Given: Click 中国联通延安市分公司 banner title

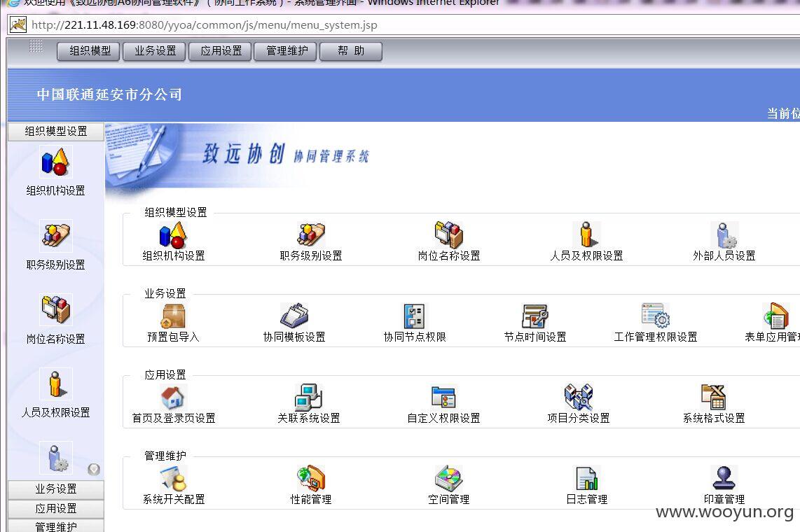Looking at the screenshot, I should tap(109, 94).
